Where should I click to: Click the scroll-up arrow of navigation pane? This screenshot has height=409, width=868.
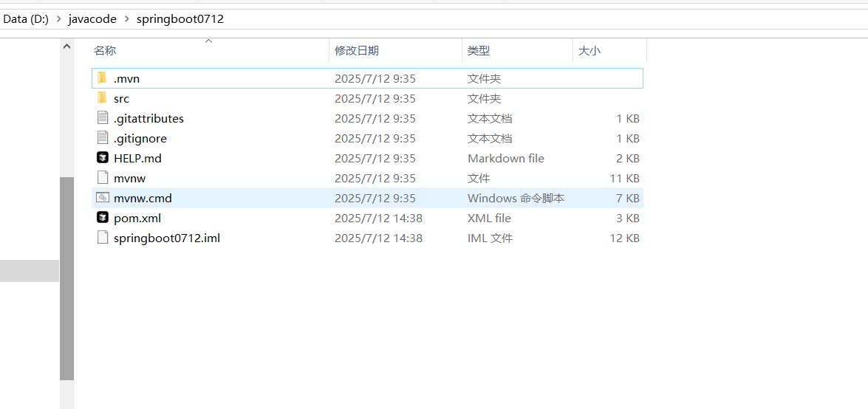coord(66,47)
